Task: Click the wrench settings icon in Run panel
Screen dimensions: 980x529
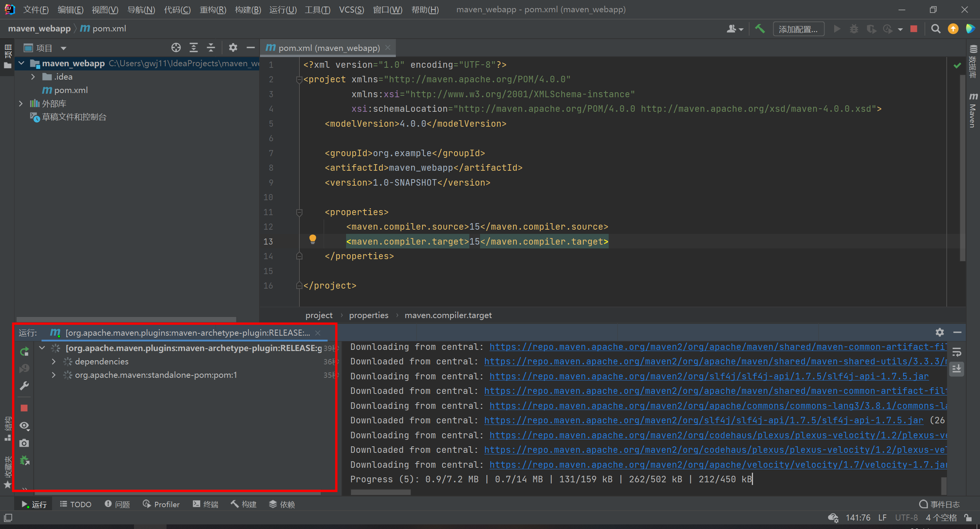Action: click(24, 386)
